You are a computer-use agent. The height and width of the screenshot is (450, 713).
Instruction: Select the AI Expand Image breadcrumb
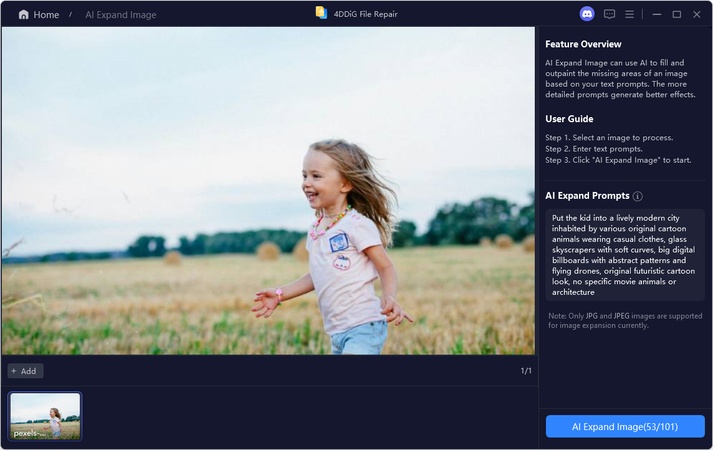121,15
